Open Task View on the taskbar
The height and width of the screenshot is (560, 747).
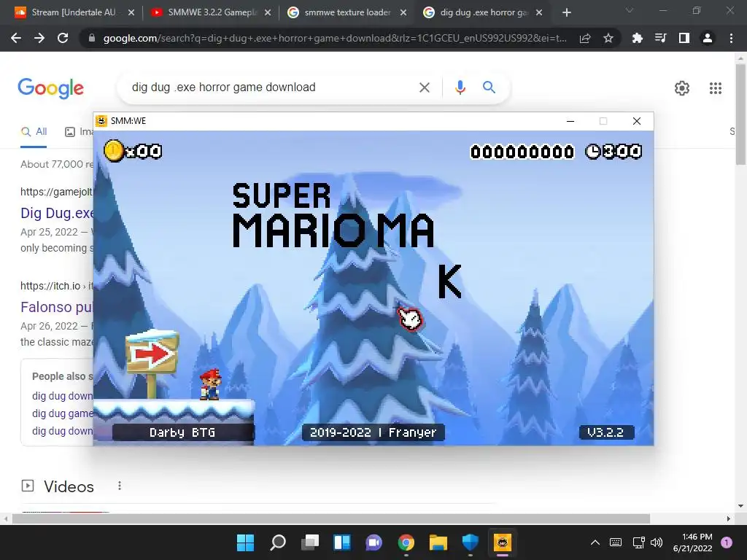[x=310, y=542]
